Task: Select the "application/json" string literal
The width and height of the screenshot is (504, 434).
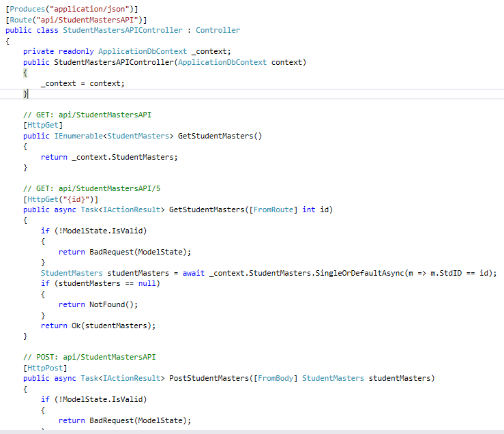Action: coord(89,9)
